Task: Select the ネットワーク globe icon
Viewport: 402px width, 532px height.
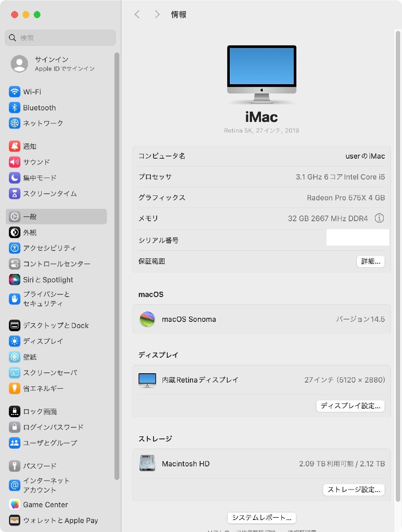Action: coord(15,123)
